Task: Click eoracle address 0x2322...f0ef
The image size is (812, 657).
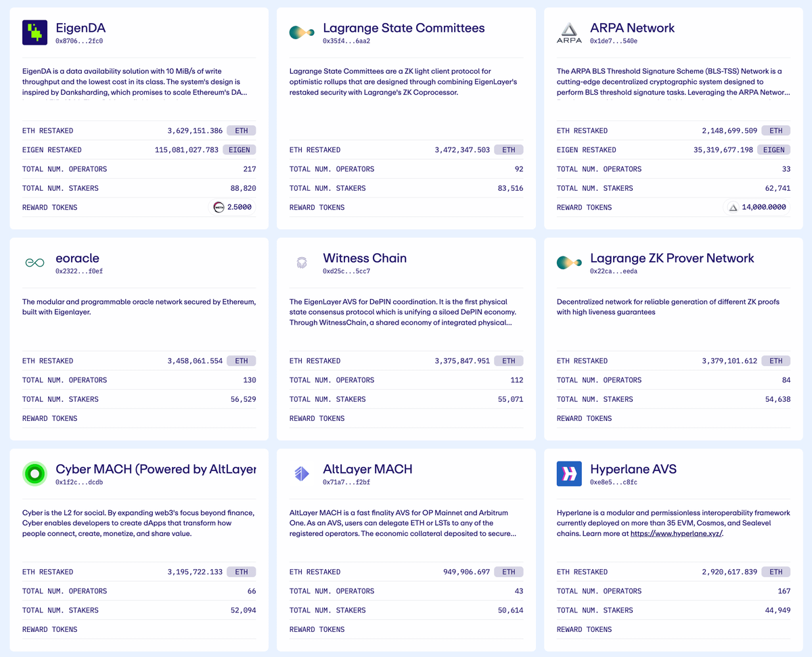Action: 79,271
